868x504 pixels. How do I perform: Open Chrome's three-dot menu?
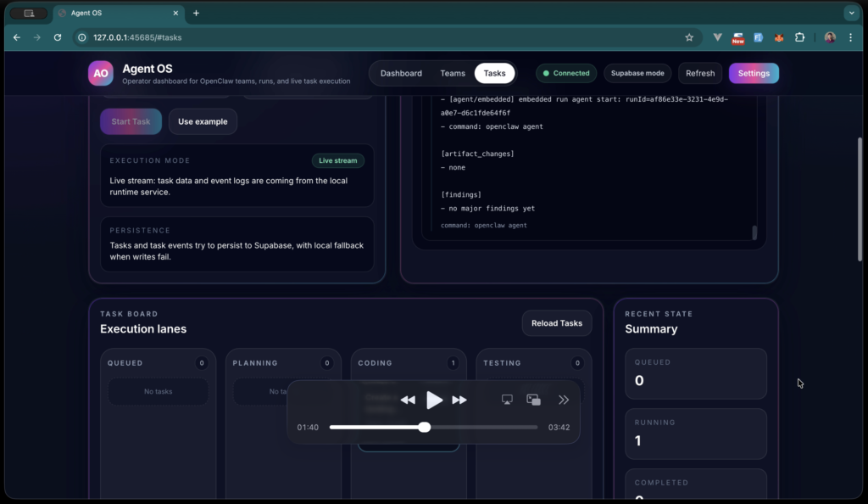(850, 37)
